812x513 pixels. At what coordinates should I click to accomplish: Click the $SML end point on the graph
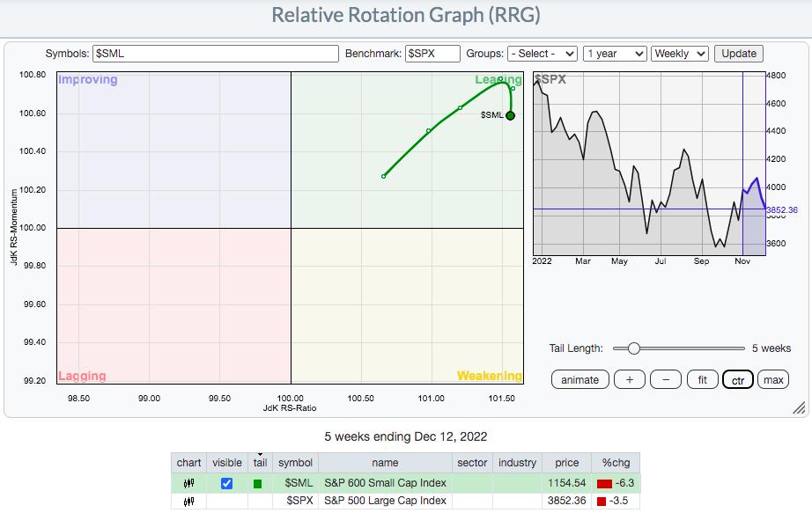coord(510,115)
